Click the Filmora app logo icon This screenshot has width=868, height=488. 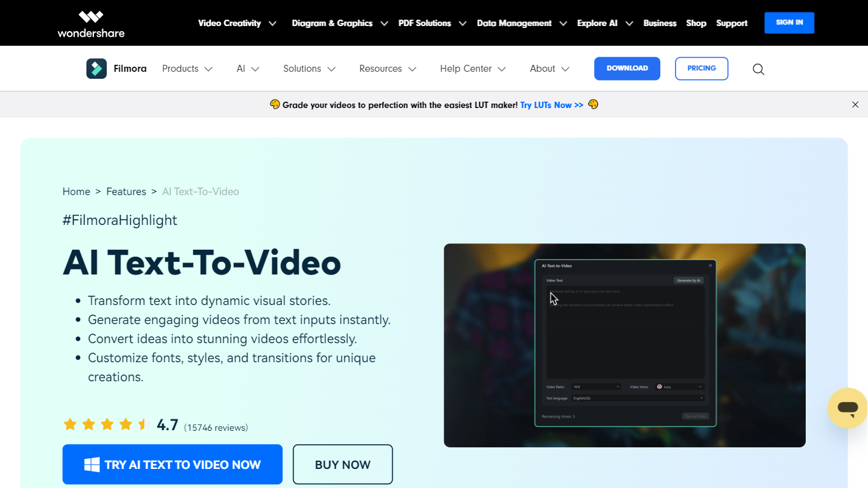[x=97, y=69]
